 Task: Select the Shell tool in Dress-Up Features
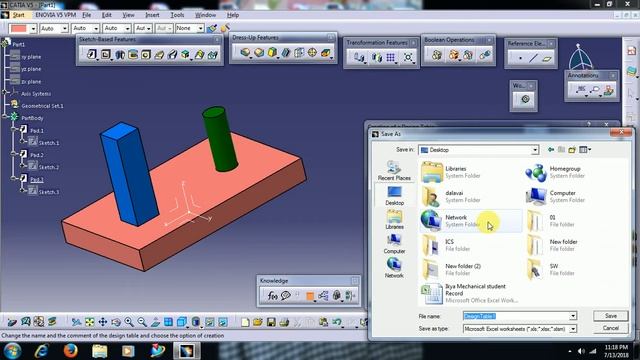286,52
